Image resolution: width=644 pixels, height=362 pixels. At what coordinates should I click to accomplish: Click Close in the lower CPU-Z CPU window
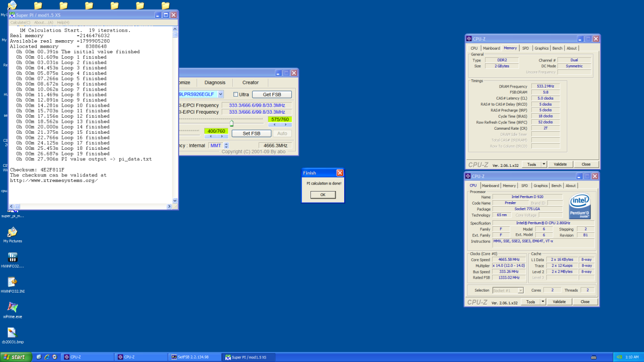[585, 302]
